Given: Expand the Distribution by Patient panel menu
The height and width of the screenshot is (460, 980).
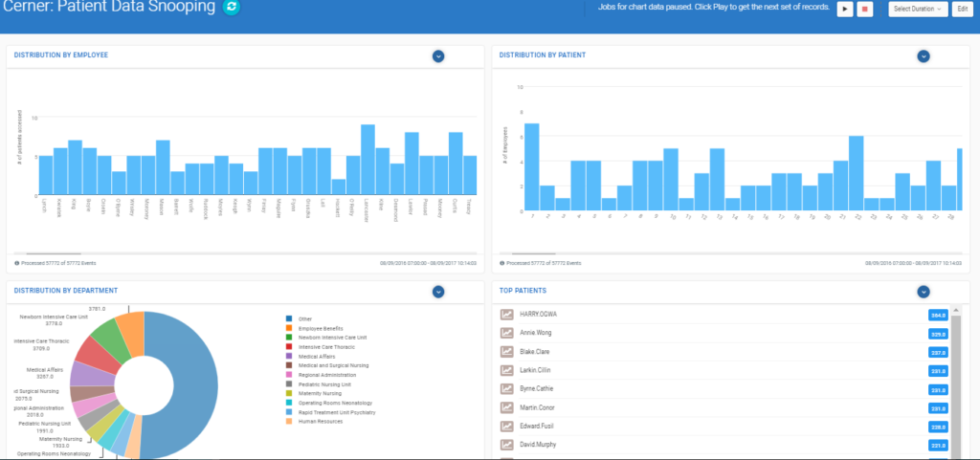Looking at the screenshot, I should coord(924,55).
